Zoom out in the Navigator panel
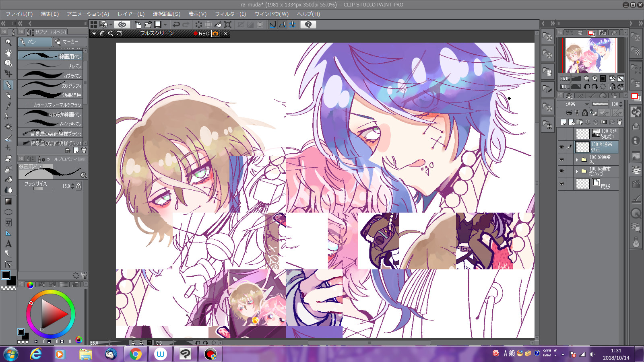644x362 pixels. point(587,78)
